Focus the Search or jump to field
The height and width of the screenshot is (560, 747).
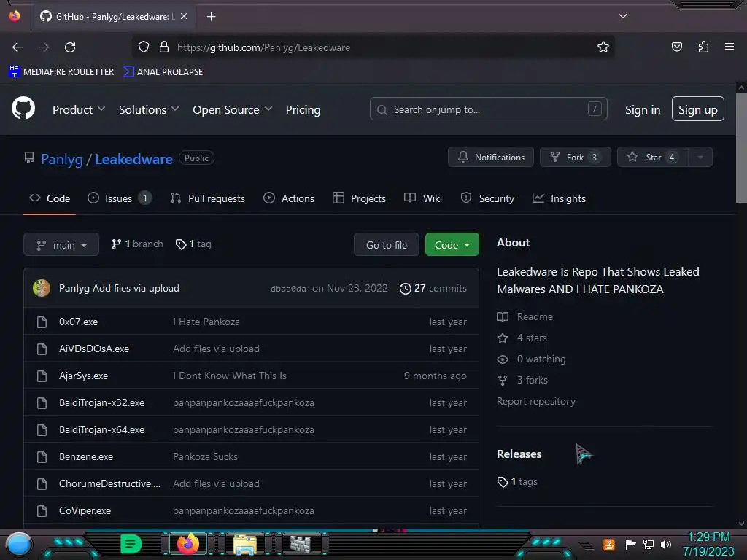pos(488,109)
